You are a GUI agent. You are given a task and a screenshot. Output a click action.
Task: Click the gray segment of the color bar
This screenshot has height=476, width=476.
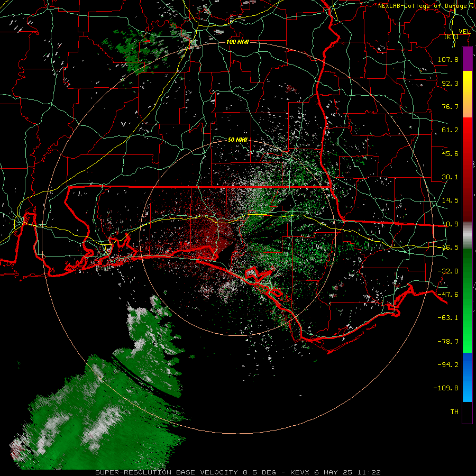pyautogui.click(x=467, y=235)
